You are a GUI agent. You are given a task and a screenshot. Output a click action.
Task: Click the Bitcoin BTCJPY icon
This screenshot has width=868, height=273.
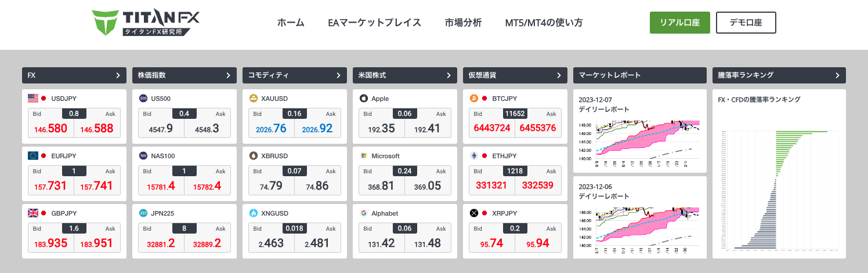coord(474,99)
